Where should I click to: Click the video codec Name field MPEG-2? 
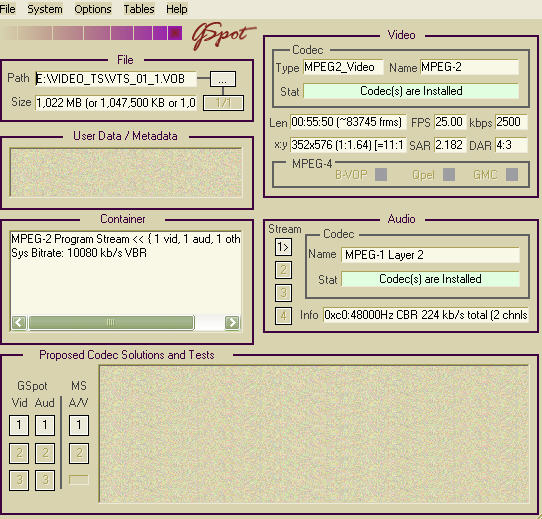click(x=469, y=67)
